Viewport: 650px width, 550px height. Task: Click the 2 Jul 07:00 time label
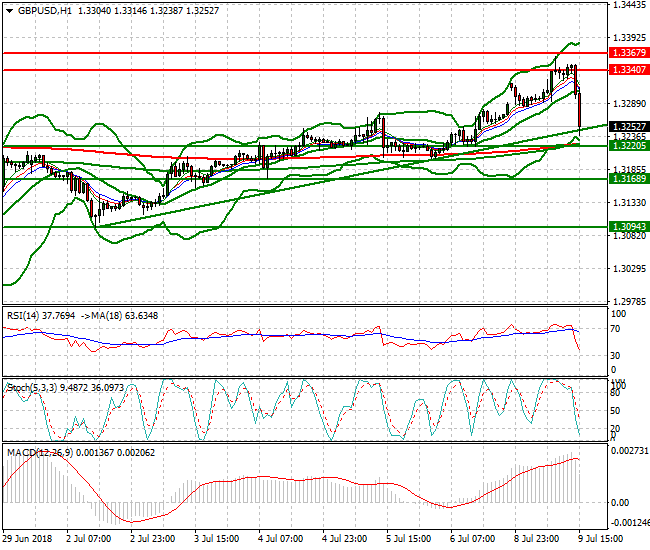(x=89, y=539)
